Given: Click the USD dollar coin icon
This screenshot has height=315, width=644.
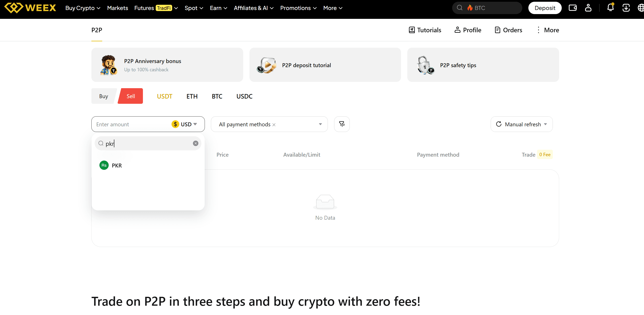Looking at the screenshot, I should (175, 124).
